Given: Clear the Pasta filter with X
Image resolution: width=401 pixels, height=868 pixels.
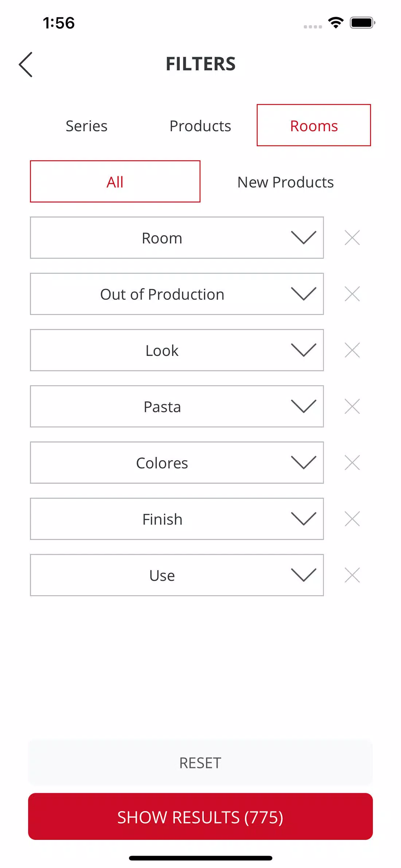Looking at the screenshot, I should [x=352, y=406].
